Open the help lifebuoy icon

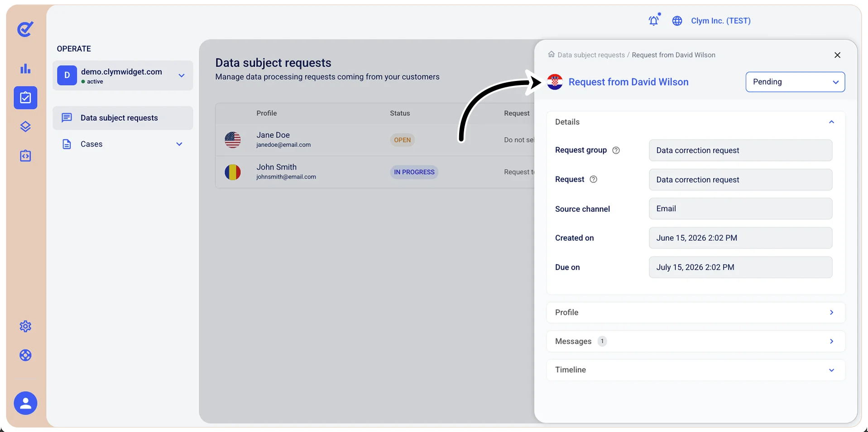coord(25,355)
